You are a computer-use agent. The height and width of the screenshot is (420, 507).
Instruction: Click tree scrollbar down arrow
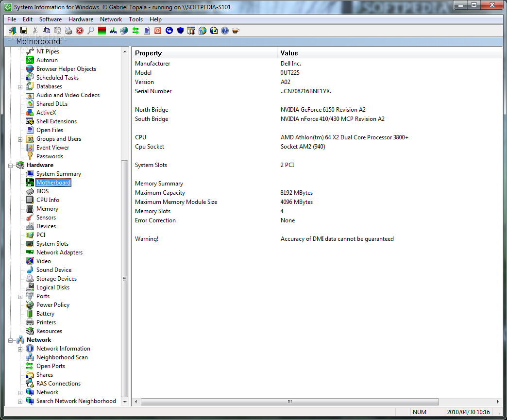(x=125, y=402)
